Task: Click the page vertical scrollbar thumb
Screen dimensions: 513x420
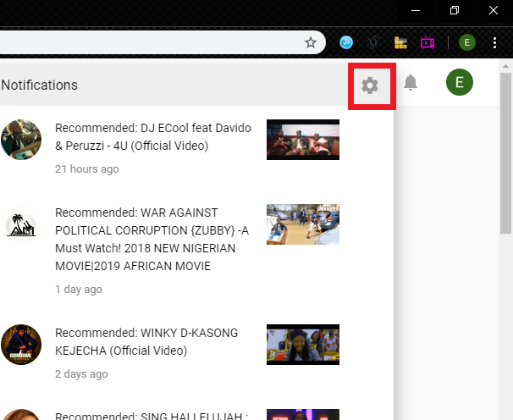Action: tap(505, 152)
